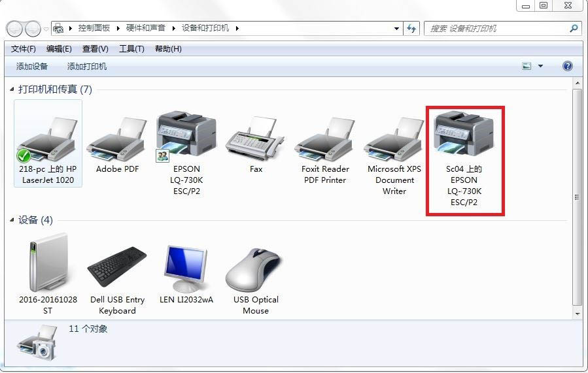Click the details pane printer camera icon

pyautogui.click(x=37, y=344)
